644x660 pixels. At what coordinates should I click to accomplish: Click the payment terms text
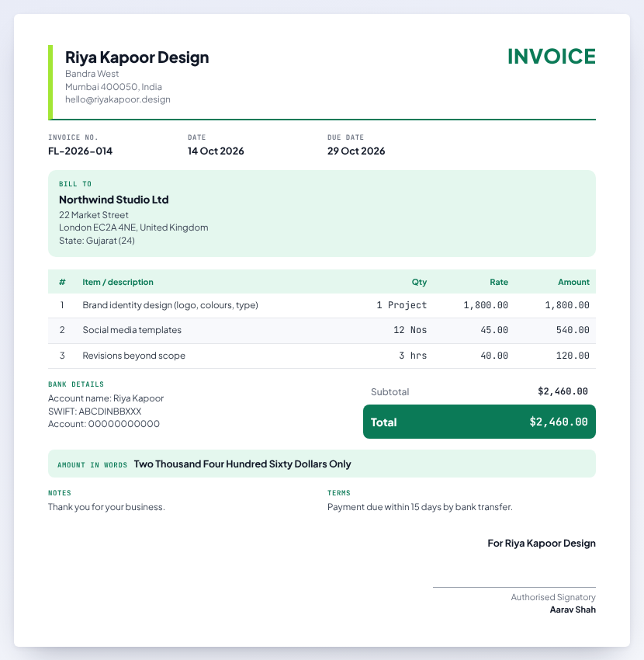(x=420, y=507)
